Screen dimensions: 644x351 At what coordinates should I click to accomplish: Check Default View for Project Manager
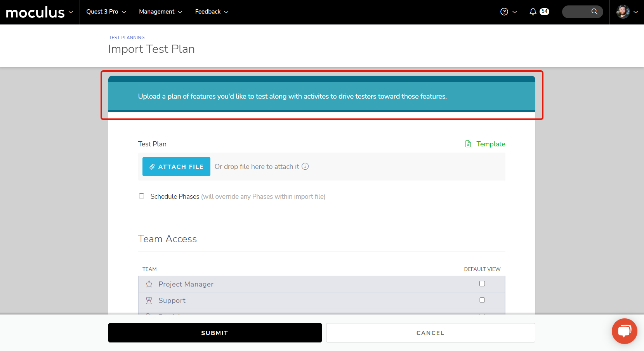click(482, 284)
